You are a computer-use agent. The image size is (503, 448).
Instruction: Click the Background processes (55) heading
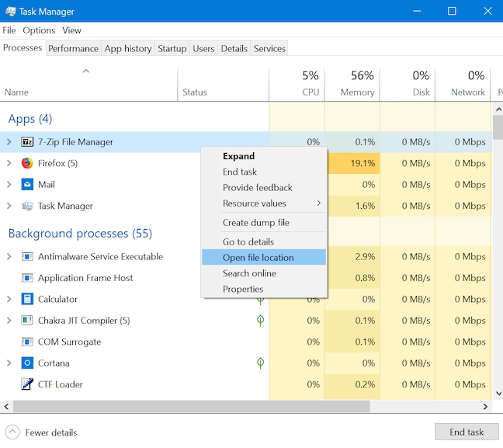tap(80, 233)
